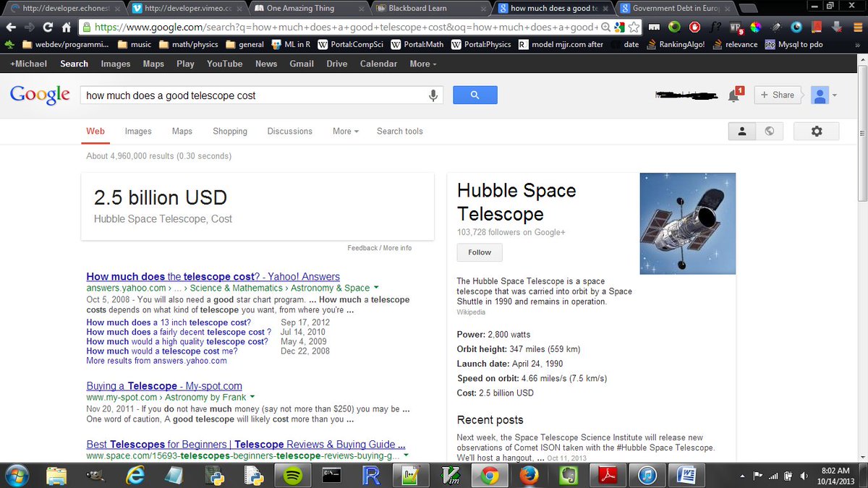Click the Share button
The image size is (868, 488).
pos(777,95)
